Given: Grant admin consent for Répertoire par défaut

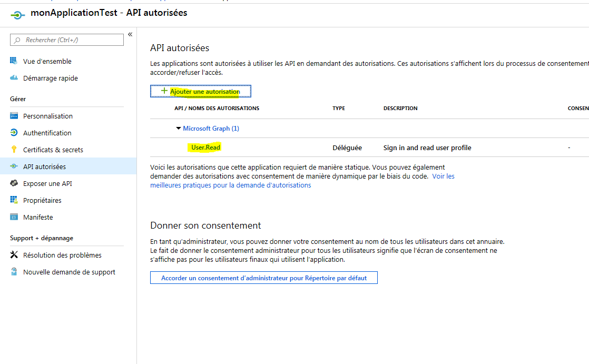Looking at the screenshot, I should pos(264,278).
